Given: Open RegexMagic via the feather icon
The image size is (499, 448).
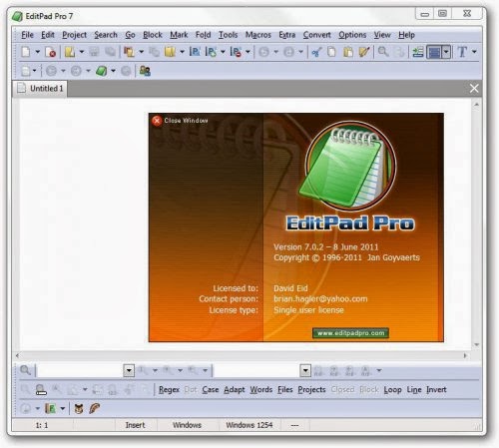Looking at the screenshot, I should [95, 408].
